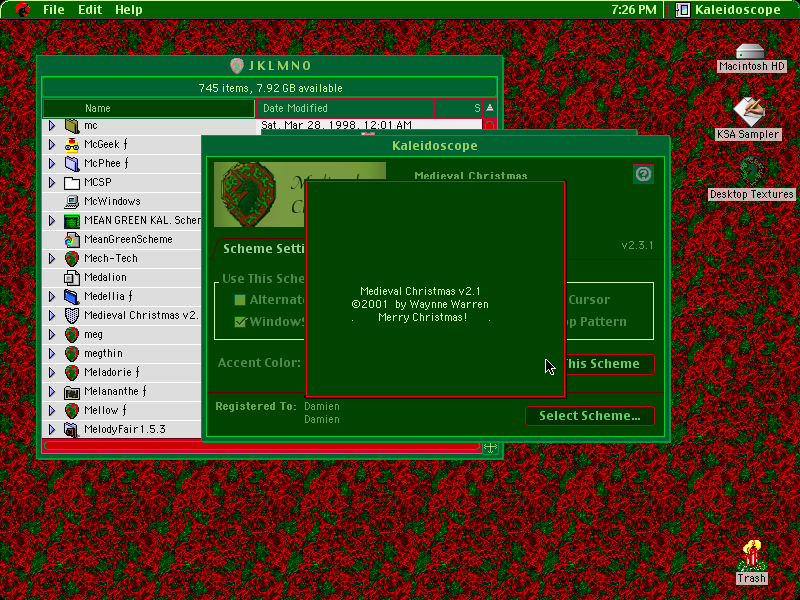Select the Medieval Christmas v2 shield icon
The width and height of the screenshot is (800, 600).
pos(72,315)
